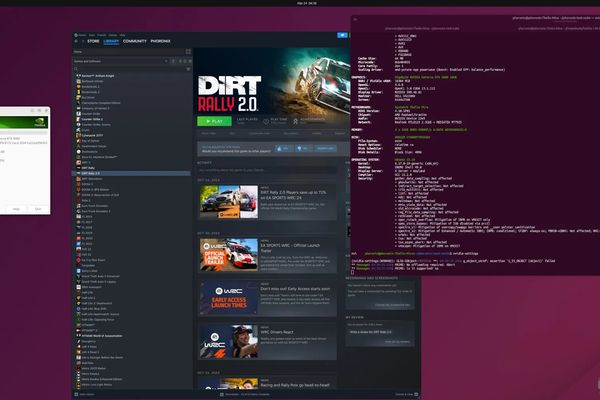The image size is (600, 400).
Task: Open the Store tab in Steam
Action: coord(93,41)
